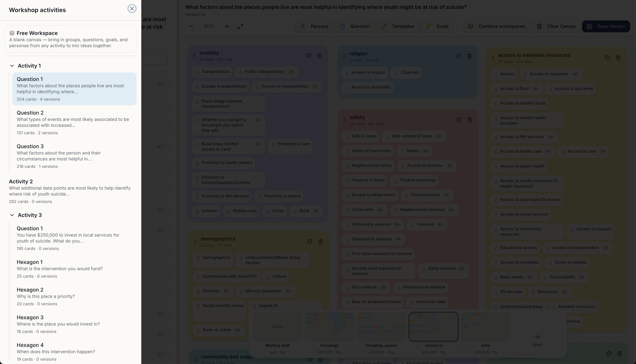636x364 pixels.
Task: Grab the access to essential resources drag handle
Action: tap(493, 58)
